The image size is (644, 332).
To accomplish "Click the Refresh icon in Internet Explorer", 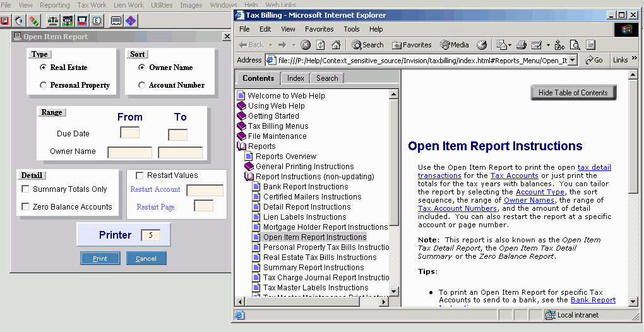I will (x=320, y=45).
